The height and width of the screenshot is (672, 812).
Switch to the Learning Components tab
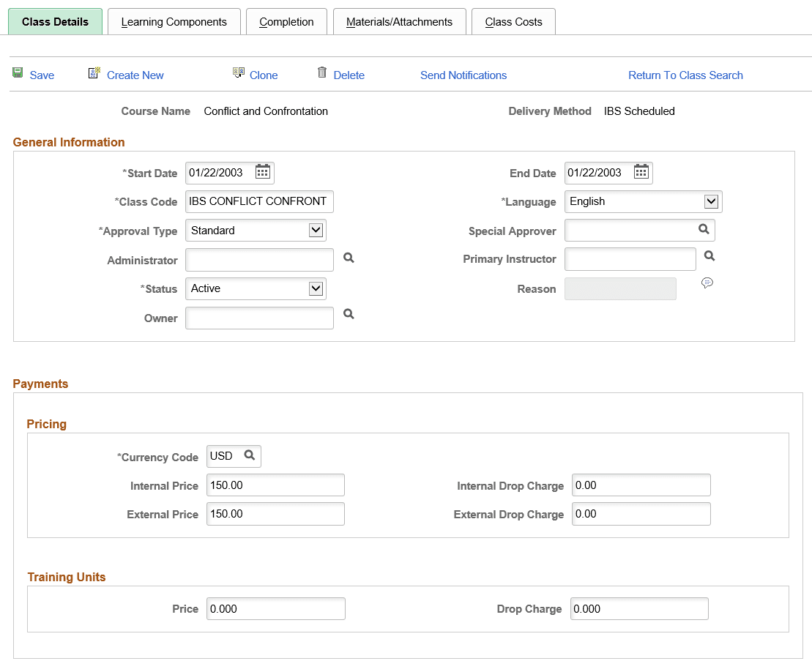174,22
